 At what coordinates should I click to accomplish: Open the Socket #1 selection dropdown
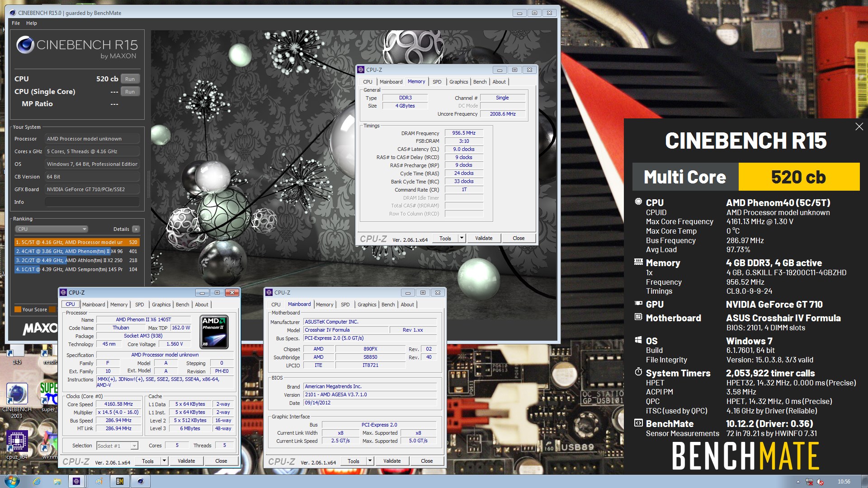(x=117, y=446)
